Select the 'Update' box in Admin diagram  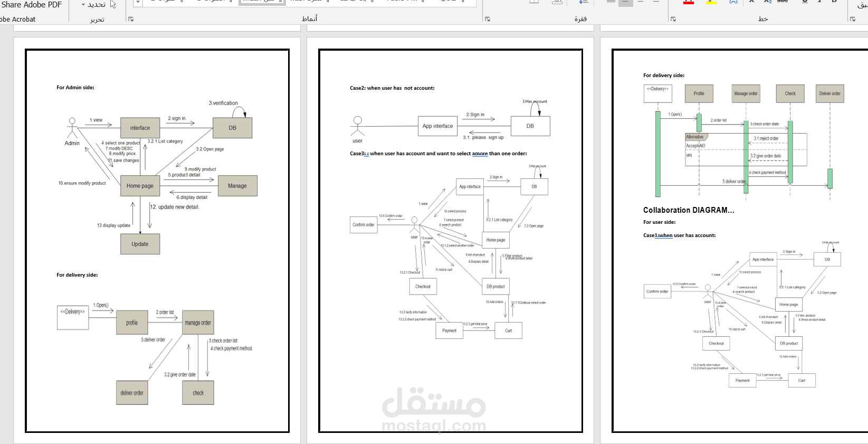(x=140, y=244)
